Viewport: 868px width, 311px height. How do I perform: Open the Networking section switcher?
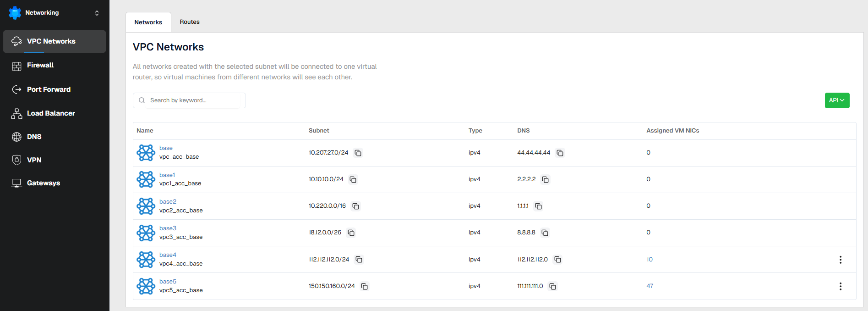tap(97, 13)
